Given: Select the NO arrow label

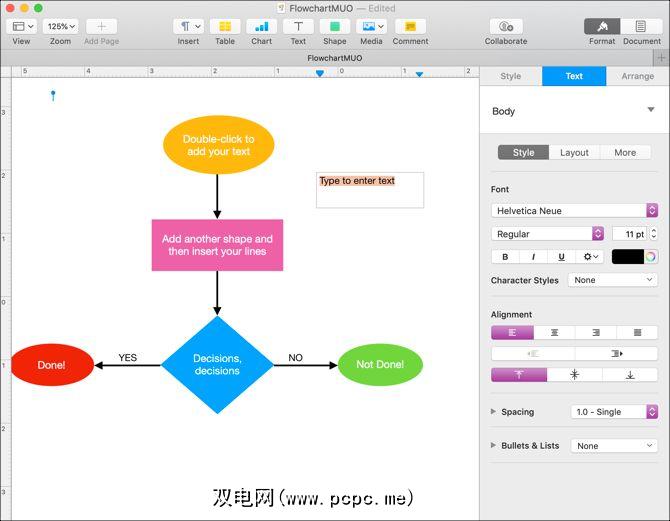Looking at the screenshot, I should (295, 357).
